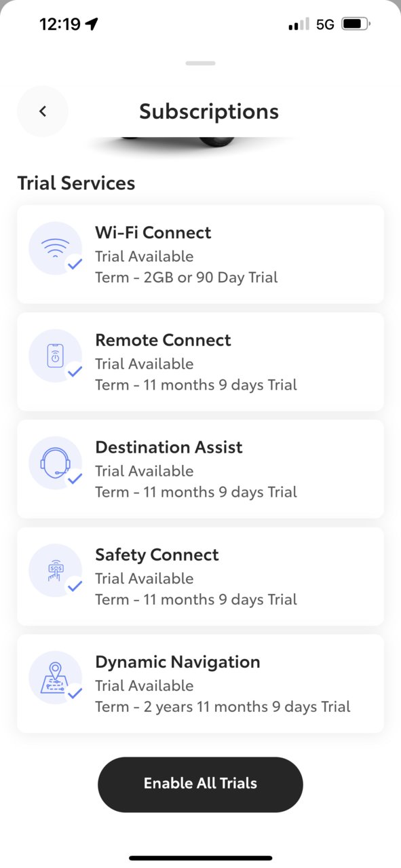Tap the Remote Connect phone icon

click(x=55, y=356)
